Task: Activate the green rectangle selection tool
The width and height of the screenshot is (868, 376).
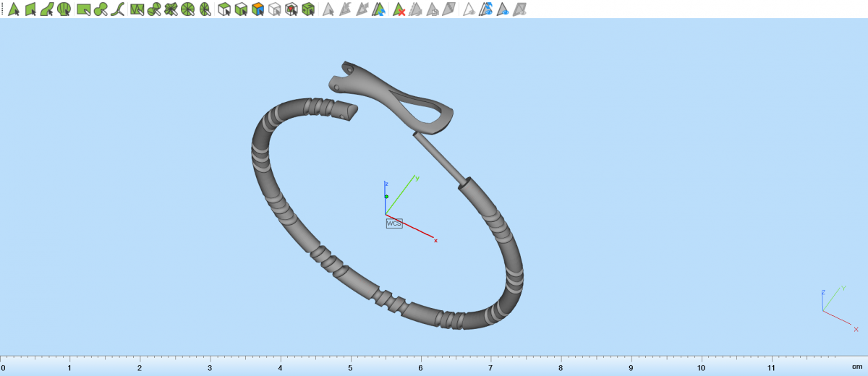Action: coord(84,9)
